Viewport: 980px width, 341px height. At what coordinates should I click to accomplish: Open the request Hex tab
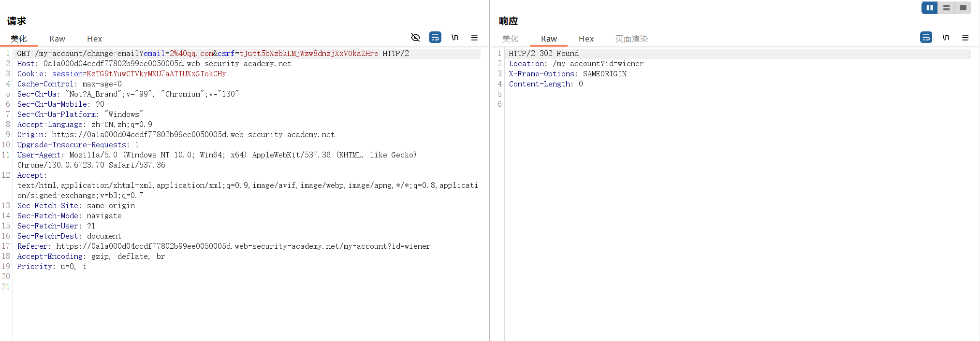(94, 39)
